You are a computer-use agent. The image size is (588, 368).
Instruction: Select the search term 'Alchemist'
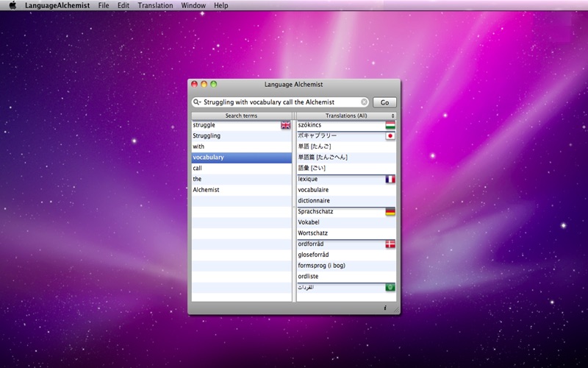pyautogui.click(x=242, y=190)
